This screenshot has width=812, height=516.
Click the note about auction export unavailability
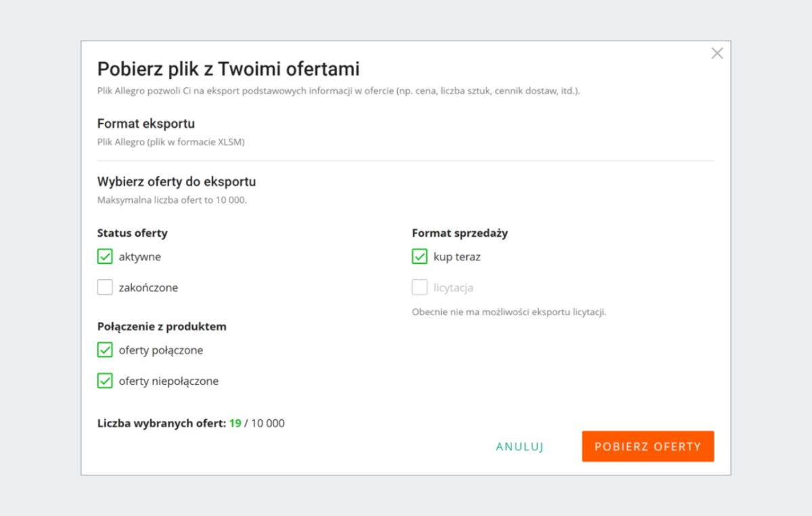click(x=509, y=312)
